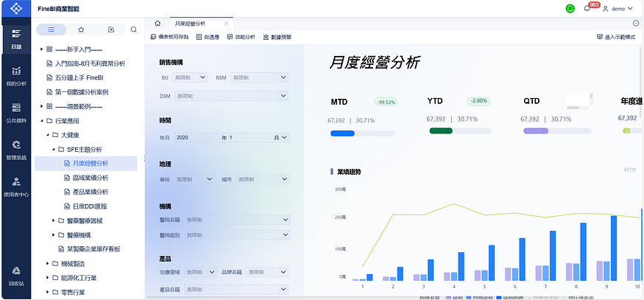This screenshot has width=644, height=300.
Task: Expand the 場景範例 tree node
Action: click(x=41, y=106)
